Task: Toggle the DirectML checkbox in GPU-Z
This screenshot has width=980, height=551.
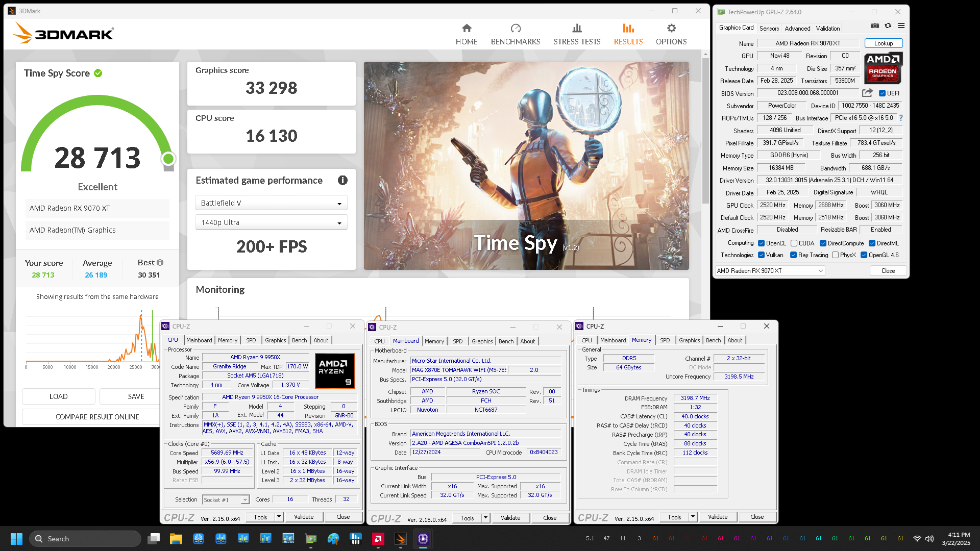Action: (x=872, y=243)
